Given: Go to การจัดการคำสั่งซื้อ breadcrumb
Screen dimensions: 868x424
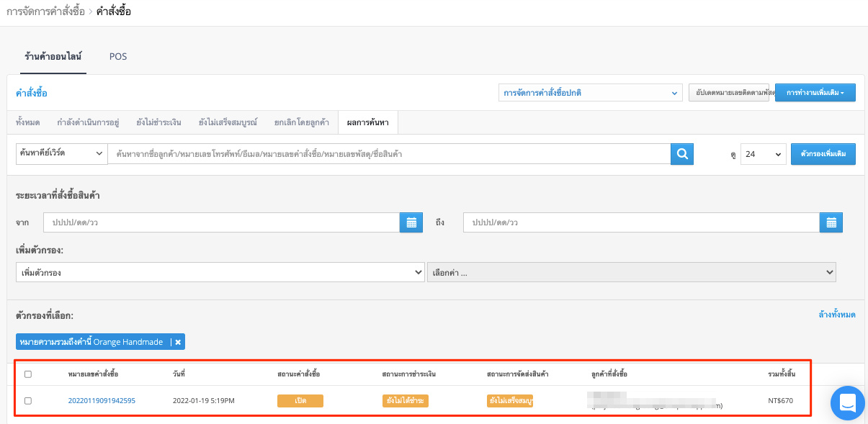Looking at the screenshot, I should (x=45, y=12).
